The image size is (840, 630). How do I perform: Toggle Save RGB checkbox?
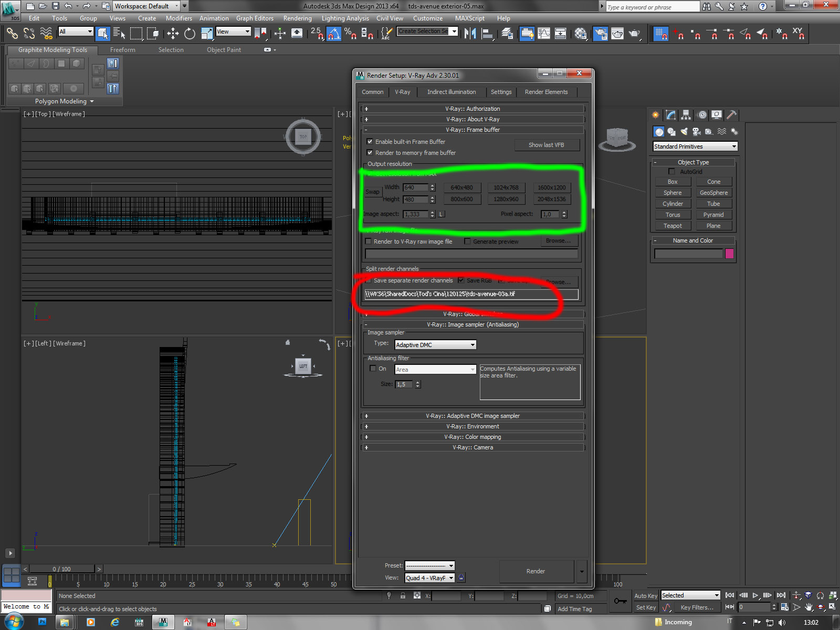(461, 280)
